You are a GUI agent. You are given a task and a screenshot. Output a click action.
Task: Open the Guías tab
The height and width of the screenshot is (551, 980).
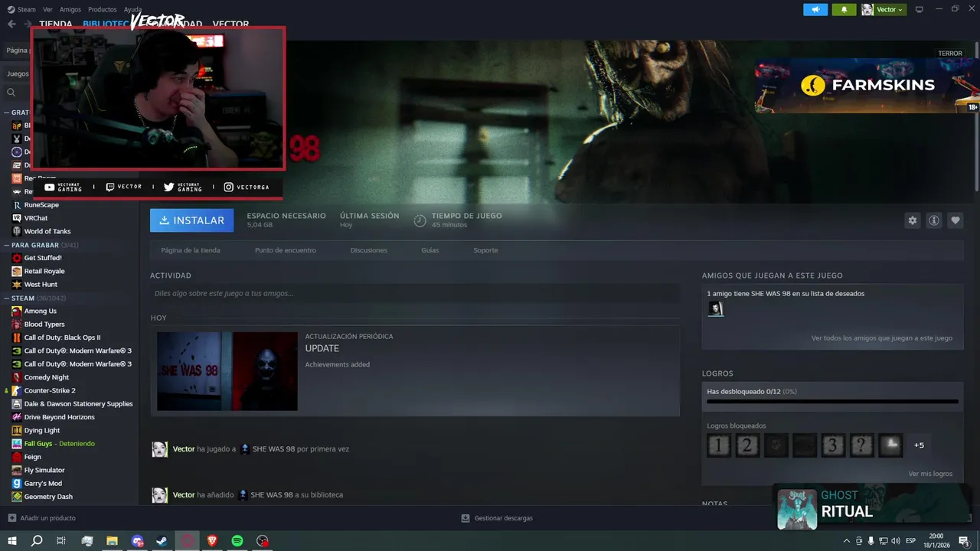[x=430, y=250]
